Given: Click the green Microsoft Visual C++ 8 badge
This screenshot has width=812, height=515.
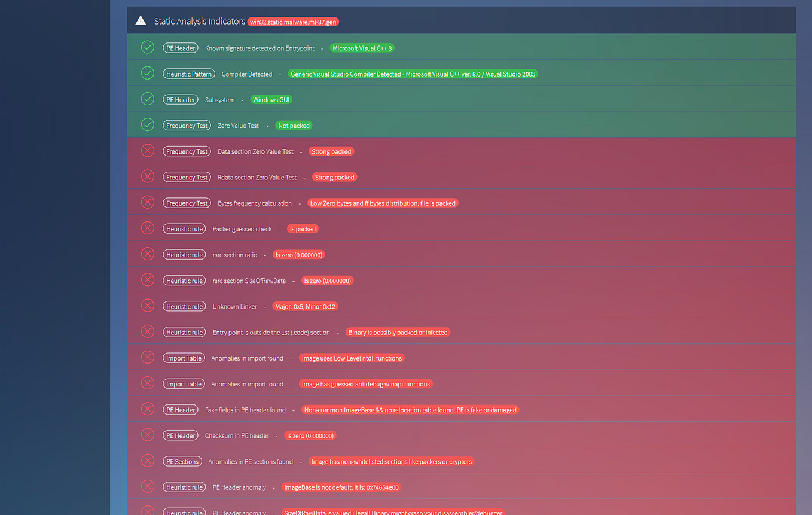Looking at the screenshot, I should [362, 47].
